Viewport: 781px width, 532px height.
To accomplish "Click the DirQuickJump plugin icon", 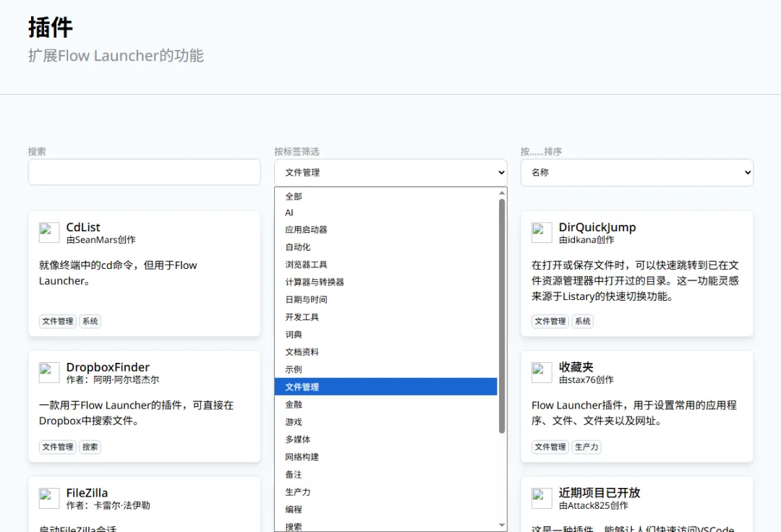I will point(542,233).
